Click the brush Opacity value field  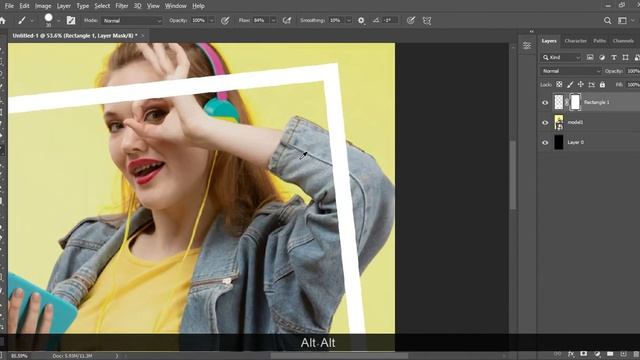(x=199, y=20)
